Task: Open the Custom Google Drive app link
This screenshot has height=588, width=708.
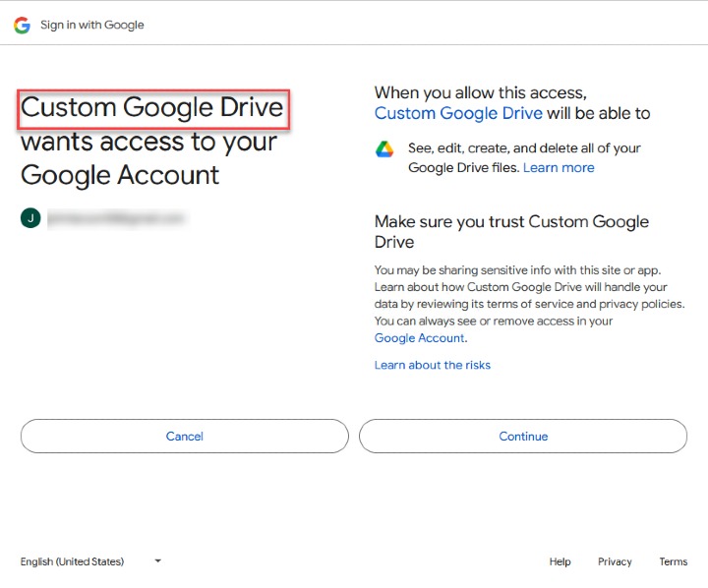Action: pyautogui.click(x=458, y=113)
